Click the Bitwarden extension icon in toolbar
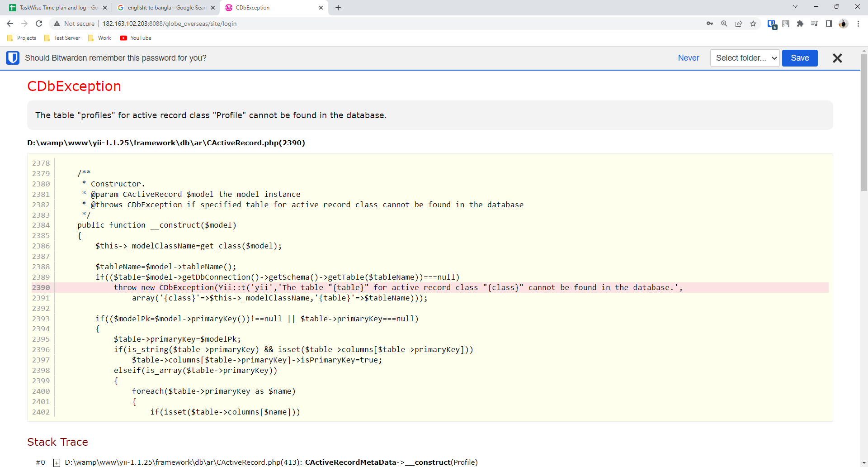This screenshot has height=467, width=868. [x=772, y=24]
